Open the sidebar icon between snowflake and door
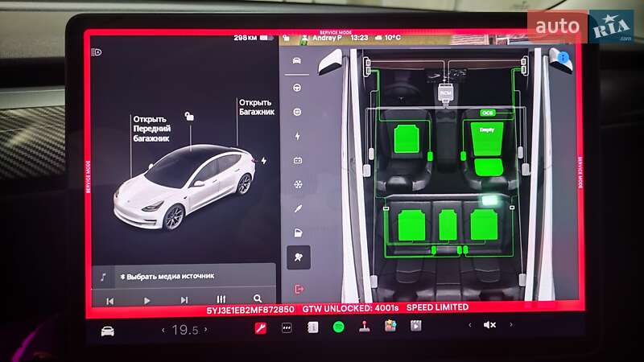The image size is (644, 362). [x=298, y=208]
